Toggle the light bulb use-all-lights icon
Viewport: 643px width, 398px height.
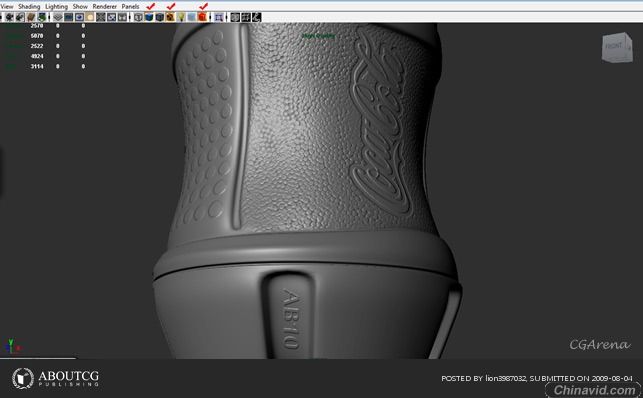coord(181,17)
